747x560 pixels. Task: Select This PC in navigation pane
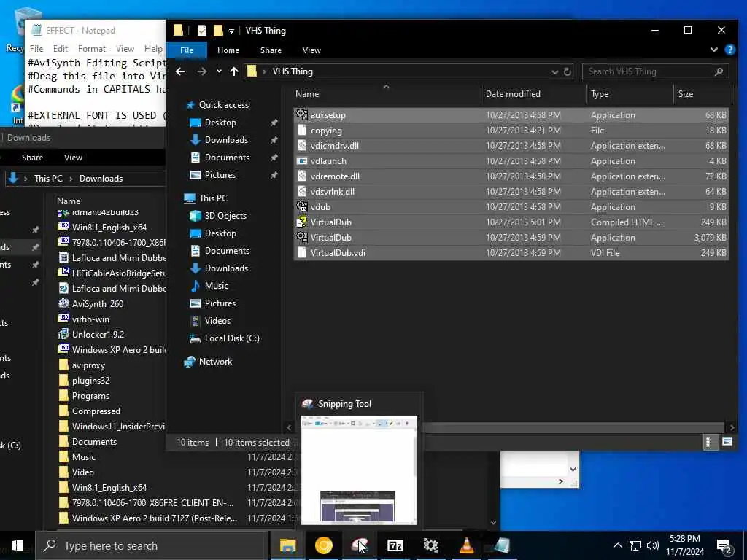pyautogui.click(x=213, y=198)
